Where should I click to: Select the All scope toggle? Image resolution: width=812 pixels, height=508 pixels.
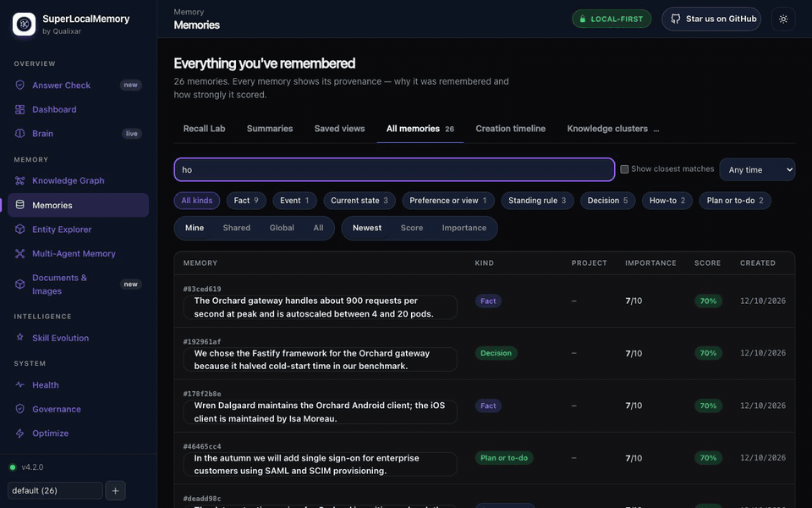click(x=319, y=228)
